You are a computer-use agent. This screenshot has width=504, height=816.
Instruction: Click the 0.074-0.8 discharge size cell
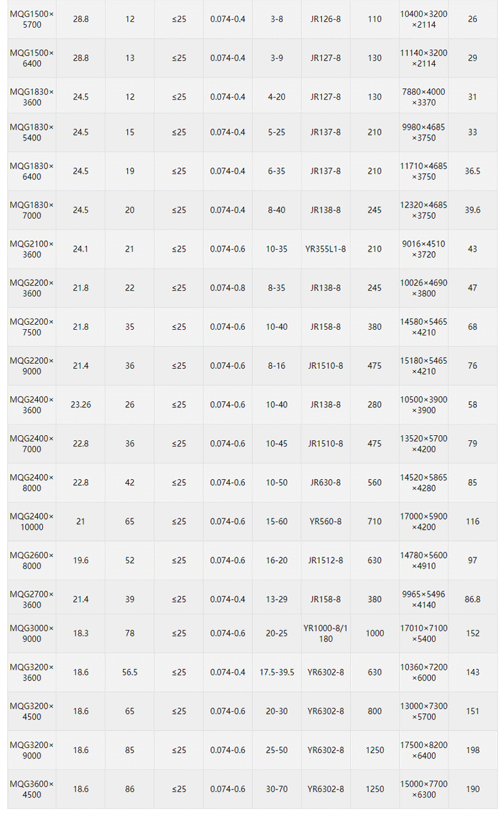coord(227,288)
